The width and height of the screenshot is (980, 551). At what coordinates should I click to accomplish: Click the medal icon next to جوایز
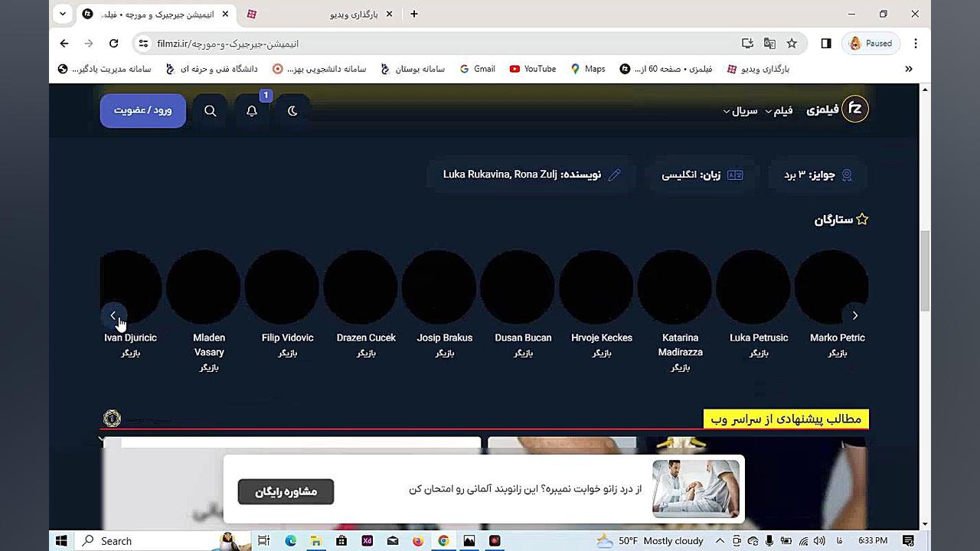point(846,174)
